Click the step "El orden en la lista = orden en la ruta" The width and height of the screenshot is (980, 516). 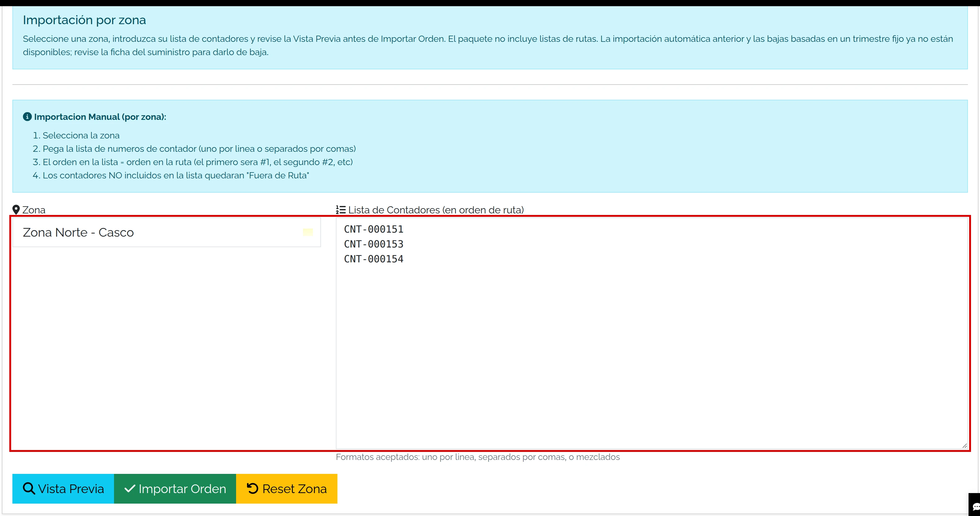(198, 162)
